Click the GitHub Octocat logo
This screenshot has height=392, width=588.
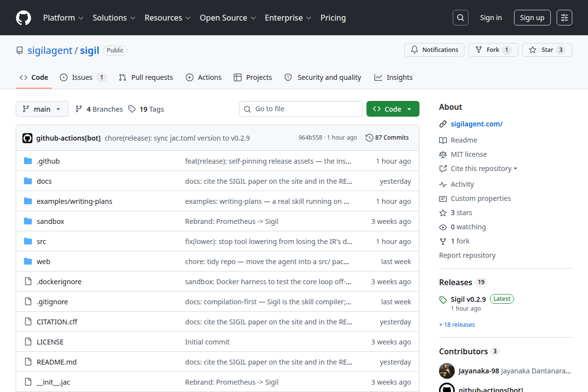24,18
